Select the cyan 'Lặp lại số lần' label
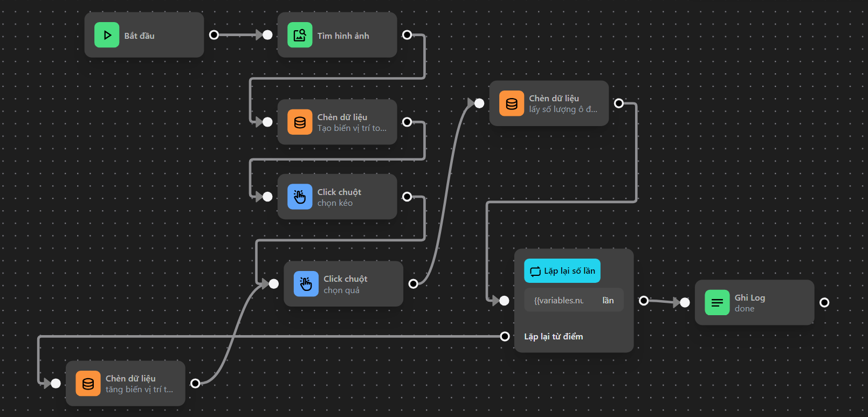The height and width of the screenshot is (417, 868). point(562,271)
